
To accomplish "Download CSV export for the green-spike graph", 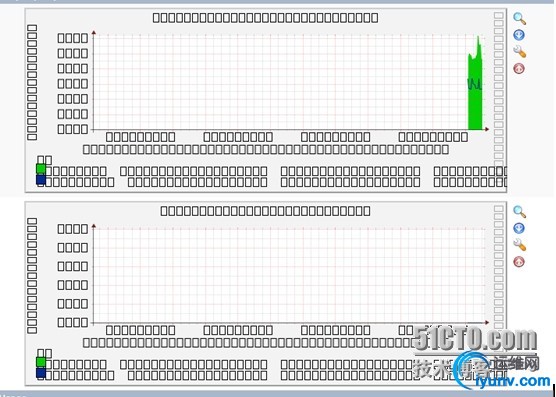I will pyautogui.click(x=519, y=35).
